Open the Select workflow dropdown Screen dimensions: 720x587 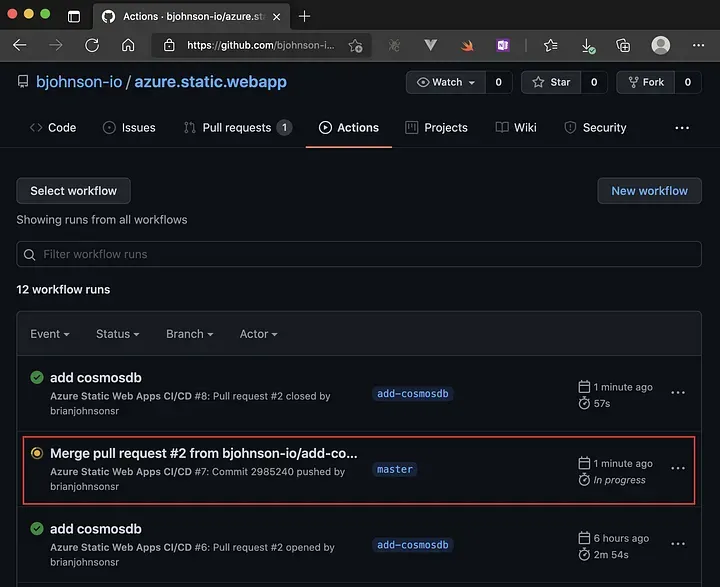73,191
